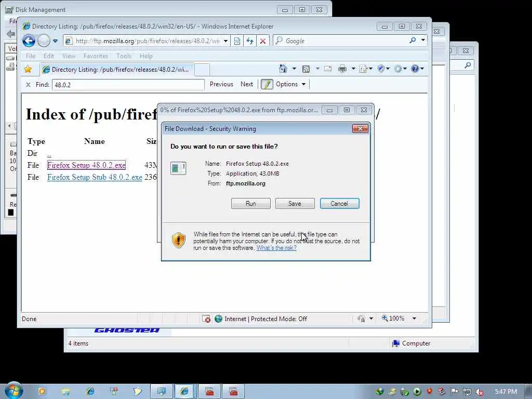
Task: Click the Done status text
Action: [x=29, y=319]
